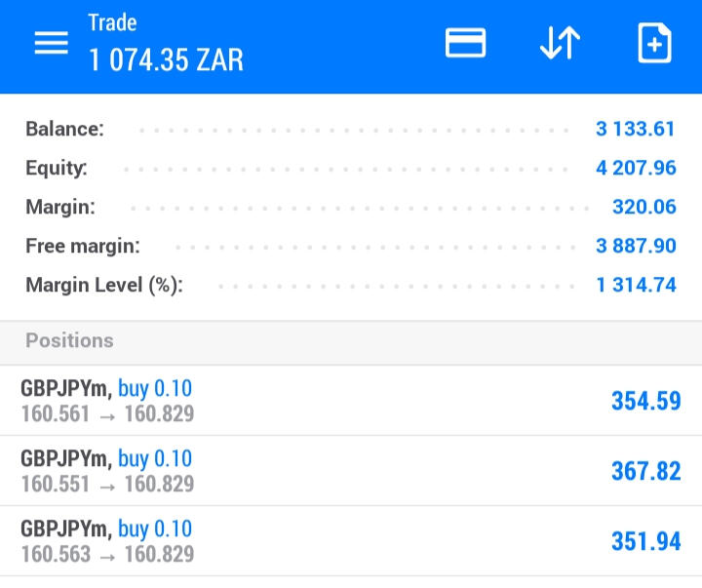Tap the Trade title in the header
This screenshot has height=588, width=702.
112,22
